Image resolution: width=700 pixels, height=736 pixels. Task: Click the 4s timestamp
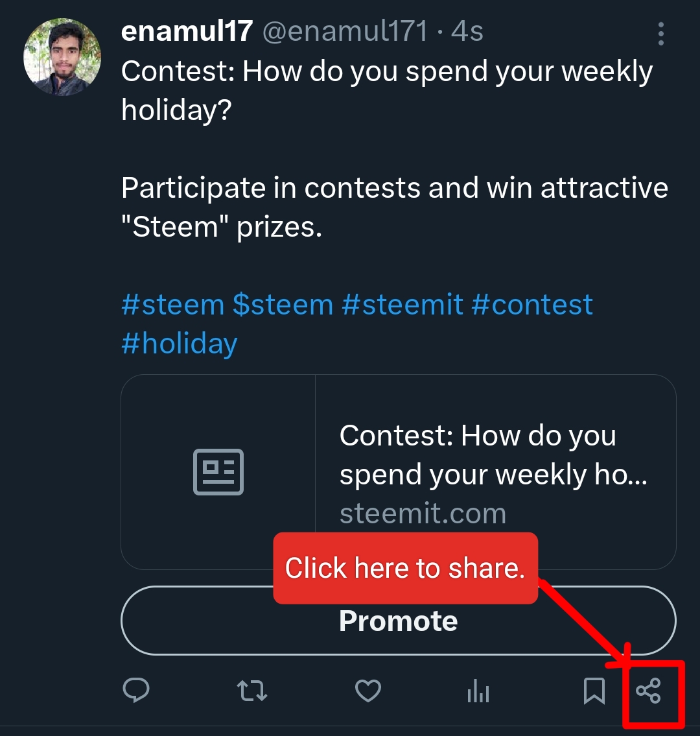click(x=468, y=31)
